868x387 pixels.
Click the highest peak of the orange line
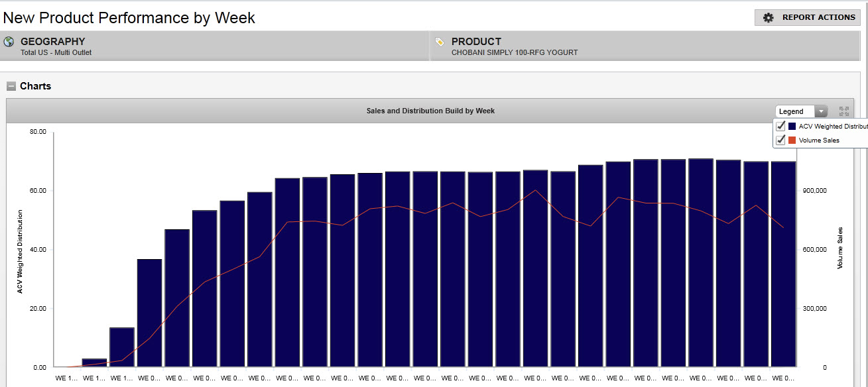click(x=535, y=191)
